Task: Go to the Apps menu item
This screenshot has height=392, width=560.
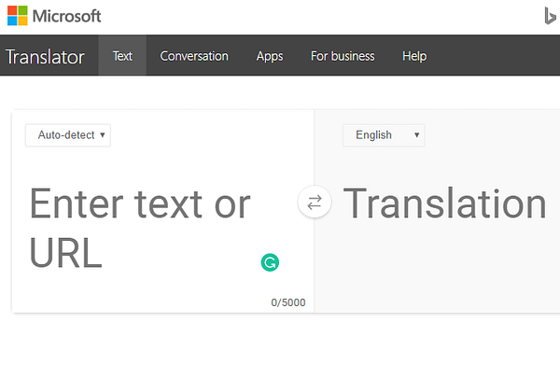Action: click(270, 56)
